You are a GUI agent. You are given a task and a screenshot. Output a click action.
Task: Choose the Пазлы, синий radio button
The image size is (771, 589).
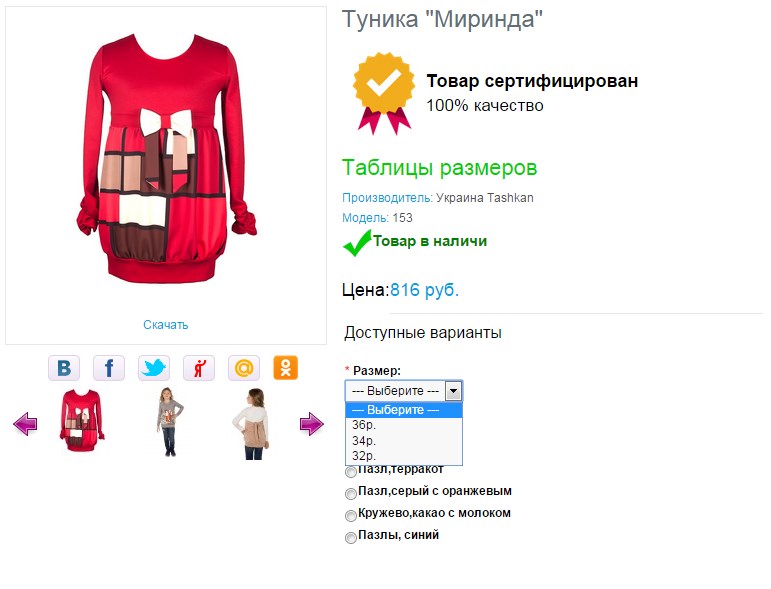coord(351,537)
